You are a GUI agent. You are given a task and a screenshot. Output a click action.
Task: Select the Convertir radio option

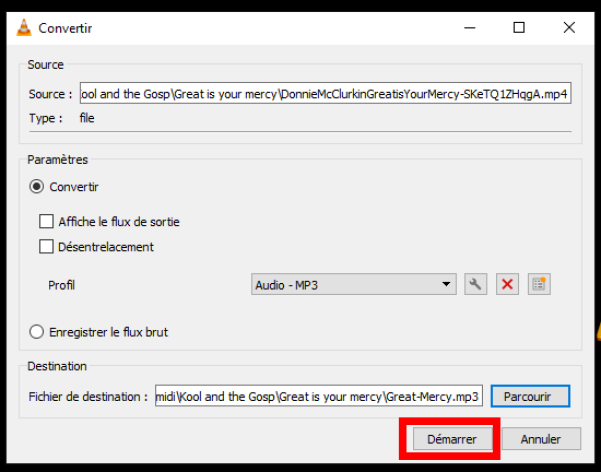37,187
